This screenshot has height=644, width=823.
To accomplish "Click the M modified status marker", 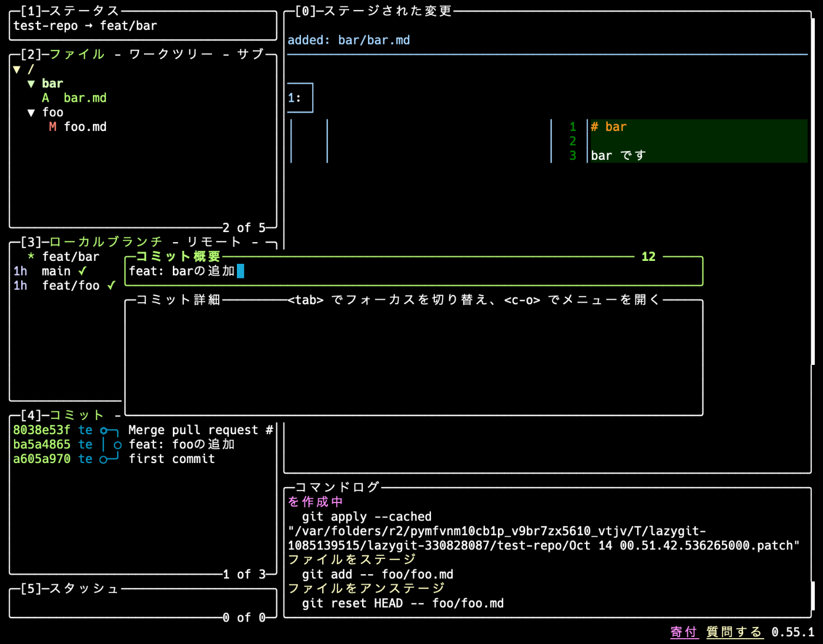I will [53, 127].
